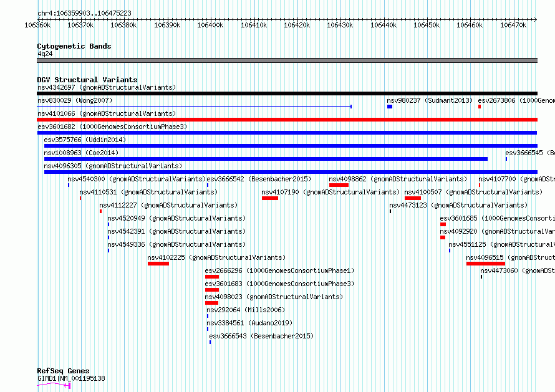Click the RefSeq Genes track title
This screenshot has height=392, width=555.
click(63, 371)
